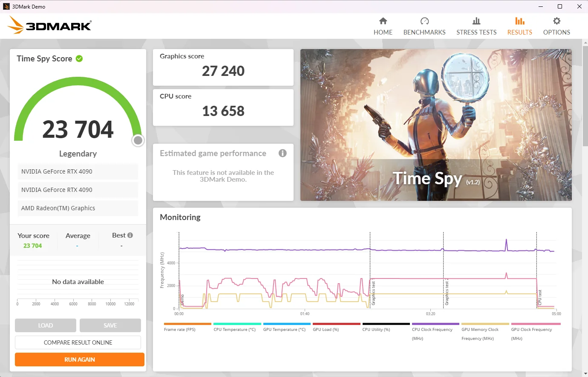Click the info icon beside Best
The height and width of the screenshot is (377, 588).
[130, 235]
